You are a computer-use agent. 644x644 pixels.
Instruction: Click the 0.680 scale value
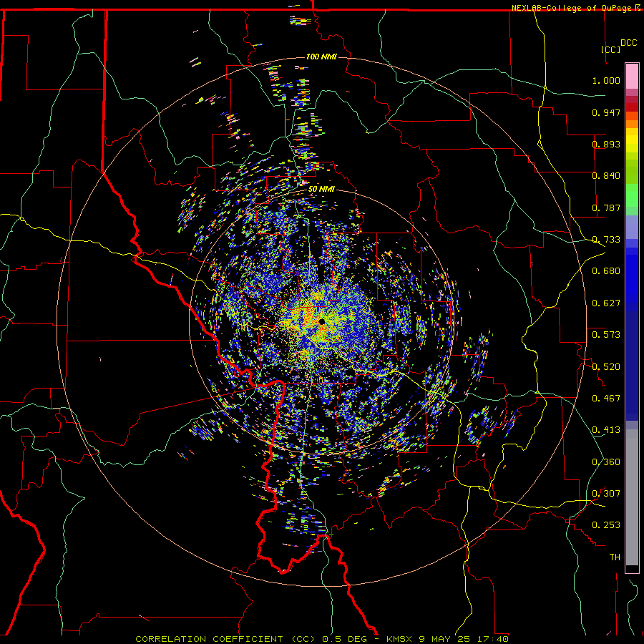point(606,271)
